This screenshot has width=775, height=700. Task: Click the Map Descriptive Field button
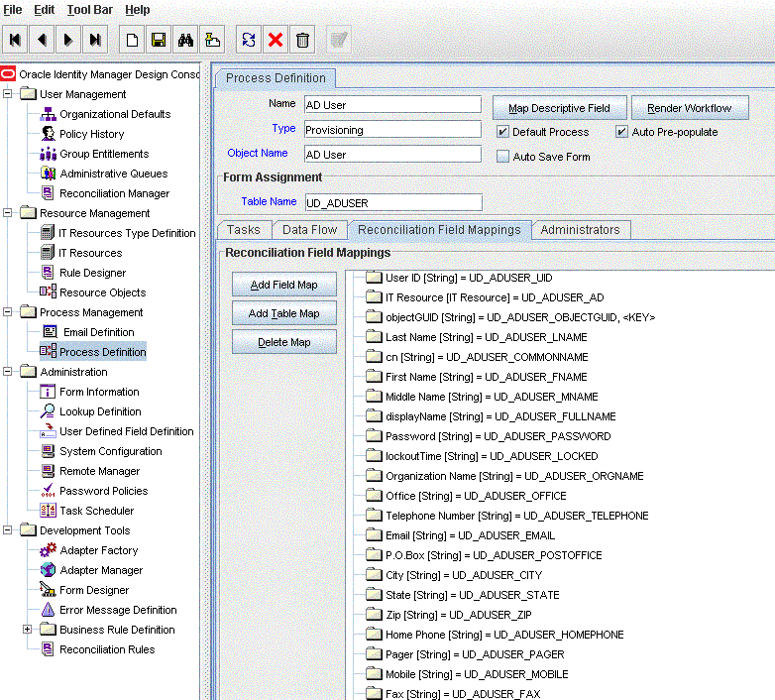pos(560,108)
